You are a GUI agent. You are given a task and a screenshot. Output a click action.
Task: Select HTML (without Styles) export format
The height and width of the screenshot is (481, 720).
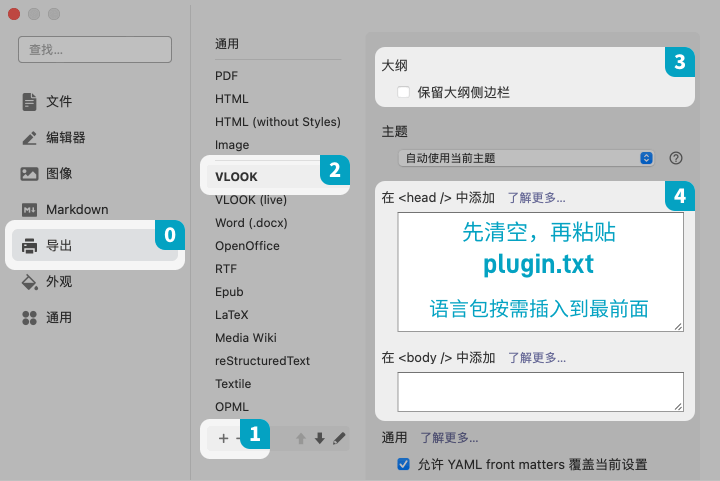[278, 122]
